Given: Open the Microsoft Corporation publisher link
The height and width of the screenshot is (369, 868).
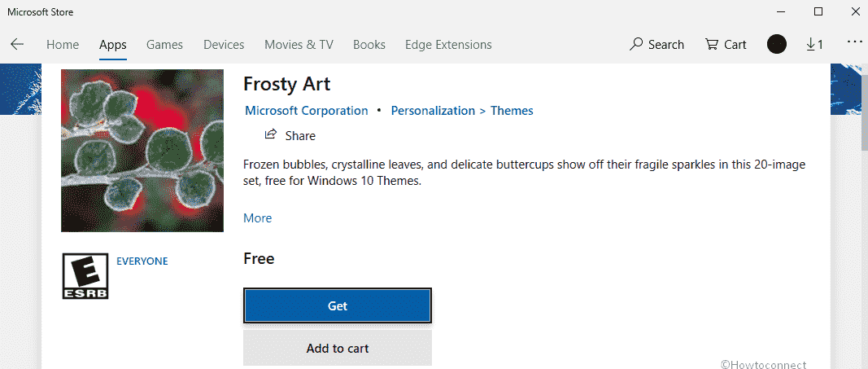Looking at the screenshot, I should tap(307, 111).
